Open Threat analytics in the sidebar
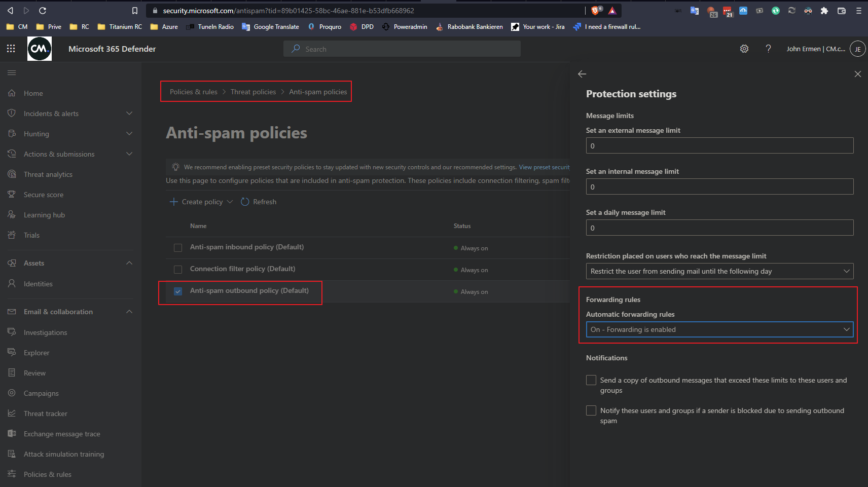The width and height of the screenshot is (868, 487). tap(48, 174)
